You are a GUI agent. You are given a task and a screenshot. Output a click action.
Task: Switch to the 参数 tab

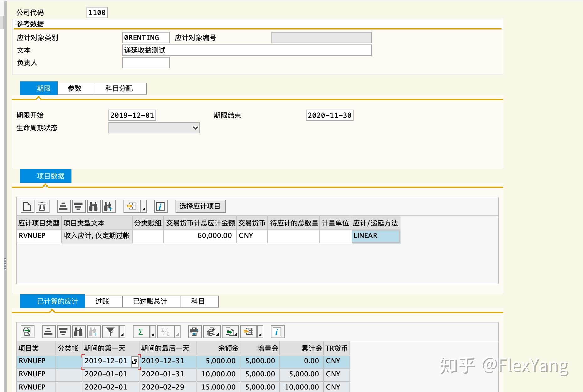coord(76,89)
